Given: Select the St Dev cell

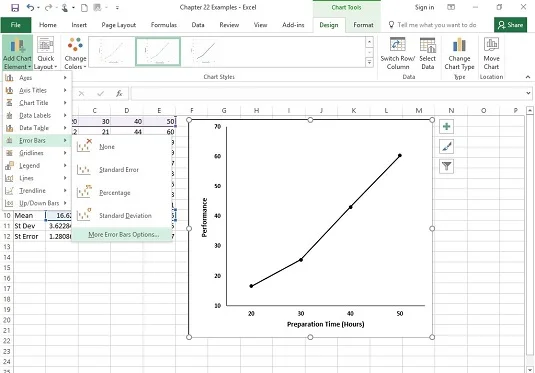Looking at the screenshot, I should [x=29, y=226].
